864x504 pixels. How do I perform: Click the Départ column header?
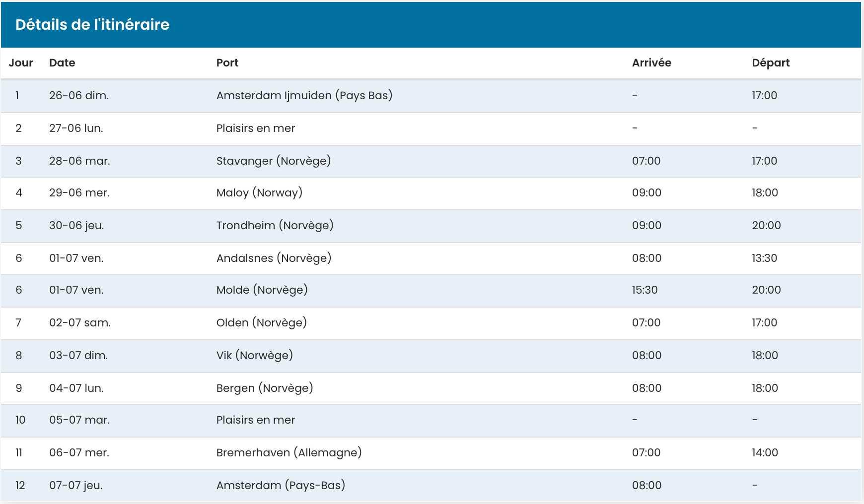pos(771,63)
